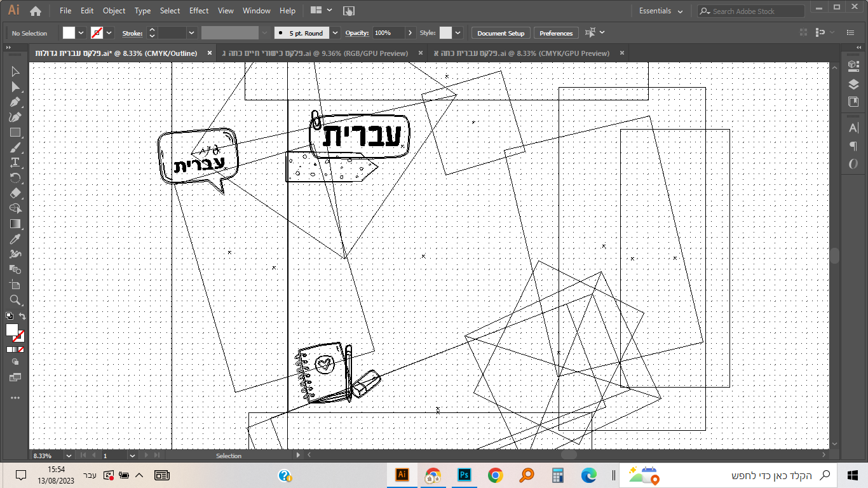The height and width of the screenshot is (488, 868).
Task: Open the 5 pt. Round brush dropdown
Action: (x=335, y=33)
